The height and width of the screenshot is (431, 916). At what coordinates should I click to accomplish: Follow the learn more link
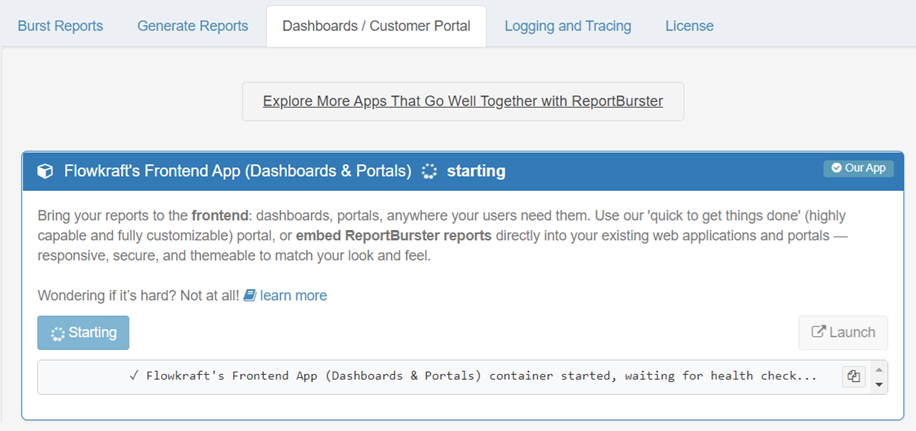[293, 296]
